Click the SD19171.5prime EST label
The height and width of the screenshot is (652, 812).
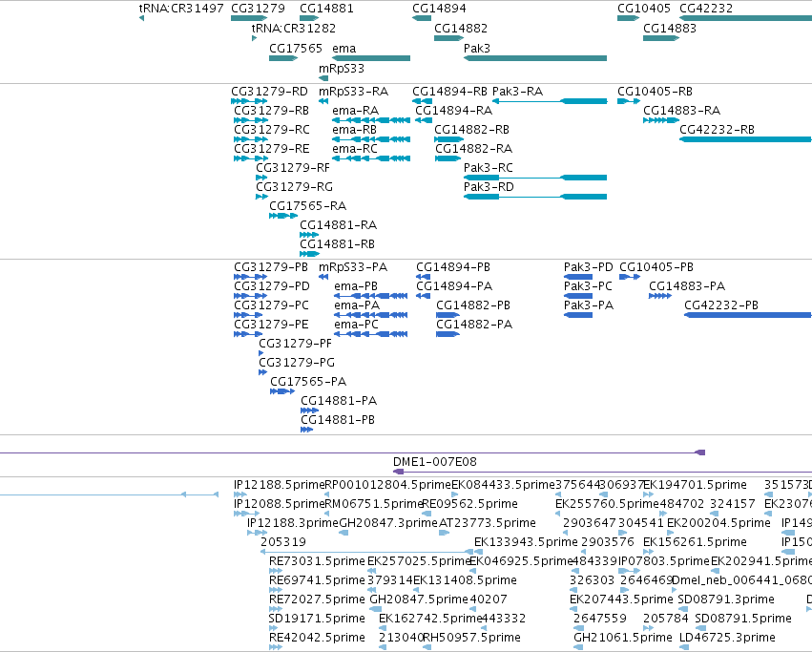pos(317,619)
